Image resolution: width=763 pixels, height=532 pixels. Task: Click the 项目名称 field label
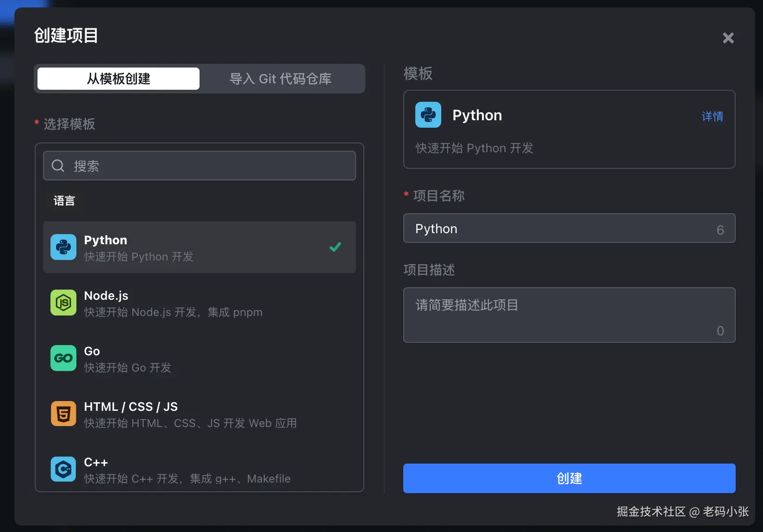(x=439, y=196)
